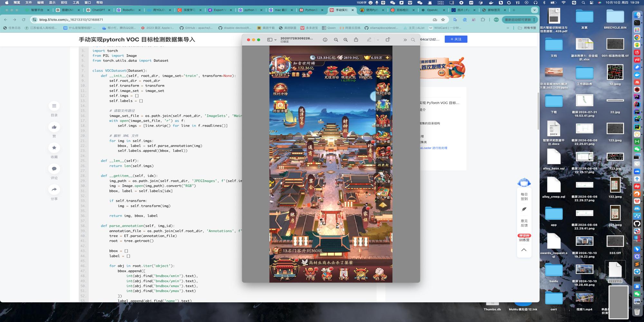Screen dimensions: 644x322
Task: Click the Loader 进行批处理 outline link
Action: [x=434, y=148]
